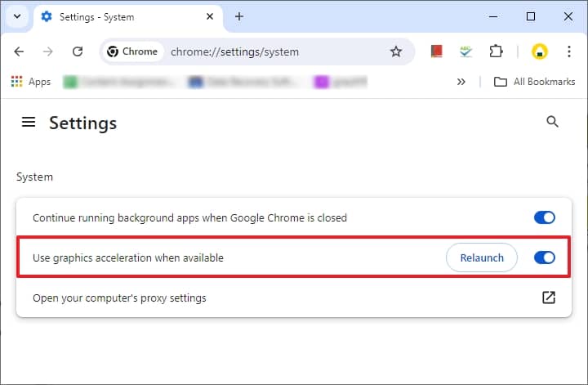Open the All Bookmarks folder
Viewport: 588px width, 385px height.
534,82
